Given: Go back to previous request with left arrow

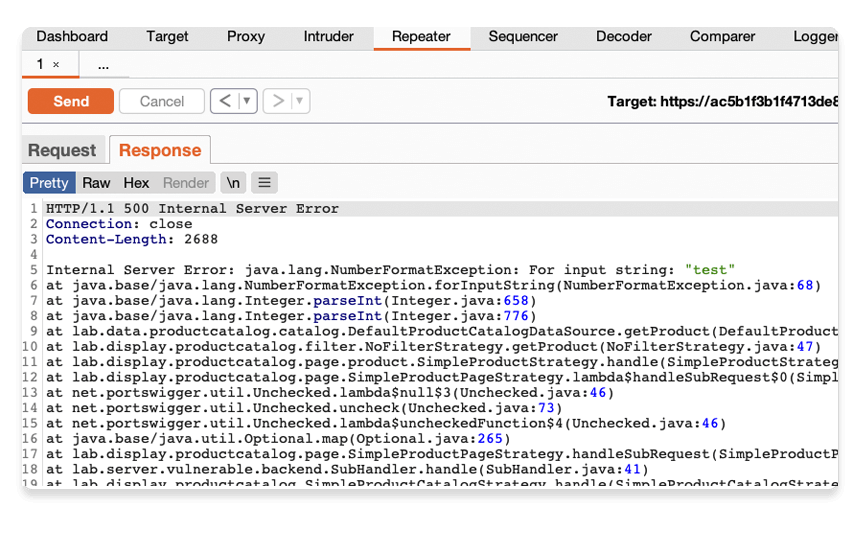Looking at the screenshot, I should pos(225,101).
